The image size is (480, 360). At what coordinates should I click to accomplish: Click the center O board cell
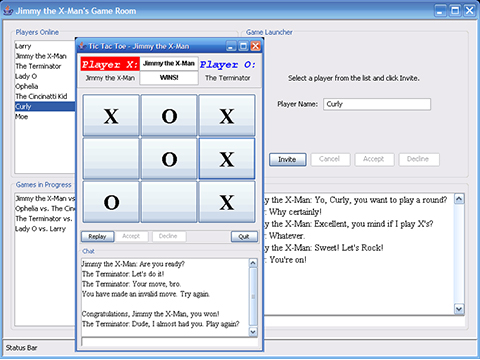(x=169, y=159)
